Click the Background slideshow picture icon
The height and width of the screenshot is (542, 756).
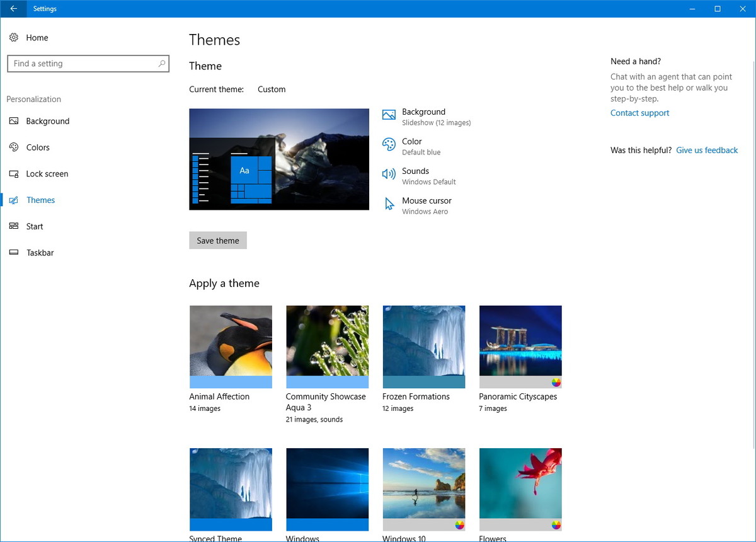389,115
